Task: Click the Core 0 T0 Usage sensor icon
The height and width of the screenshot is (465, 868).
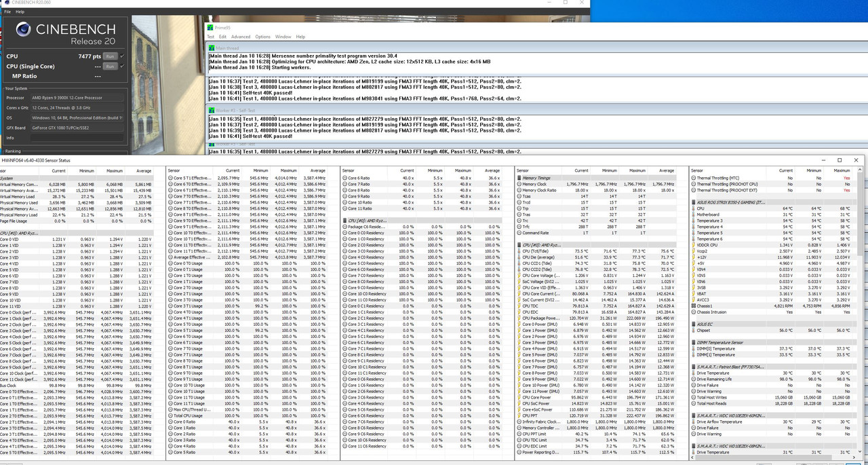Action: 171,263
